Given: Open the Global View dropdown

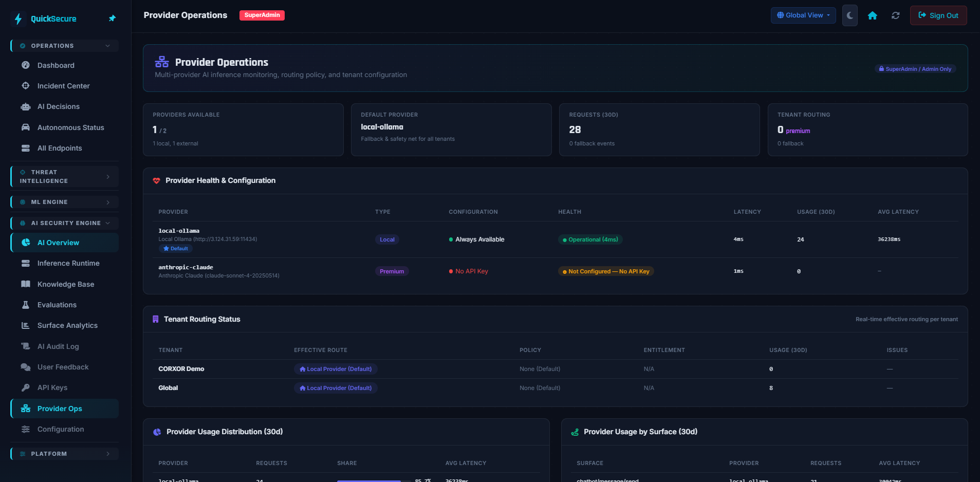Looking at the screenshot, I should click(x=803, y=15).
